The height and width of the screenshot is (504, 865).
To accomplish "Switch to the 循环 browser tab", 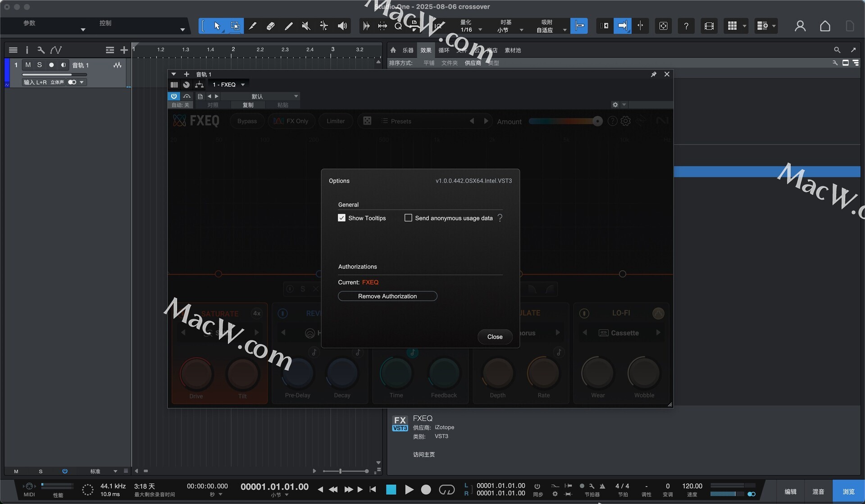I will [444, 50].
